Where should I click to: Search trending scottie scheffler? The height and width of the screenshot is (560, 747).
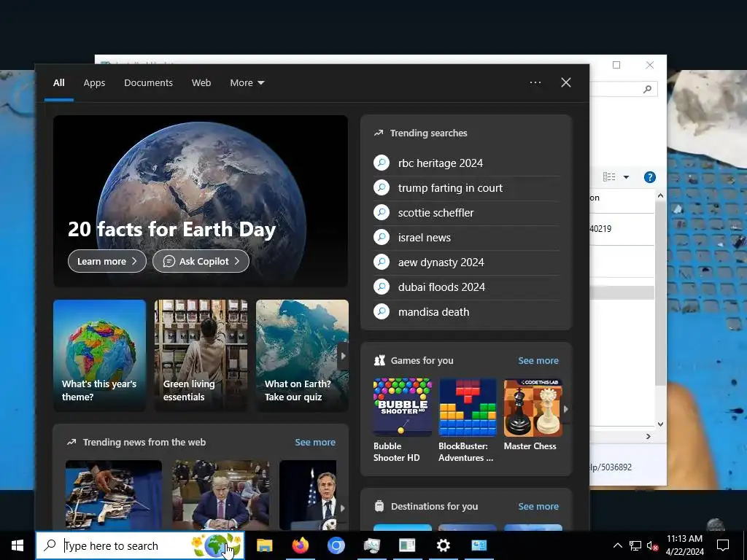coord(466,213)
